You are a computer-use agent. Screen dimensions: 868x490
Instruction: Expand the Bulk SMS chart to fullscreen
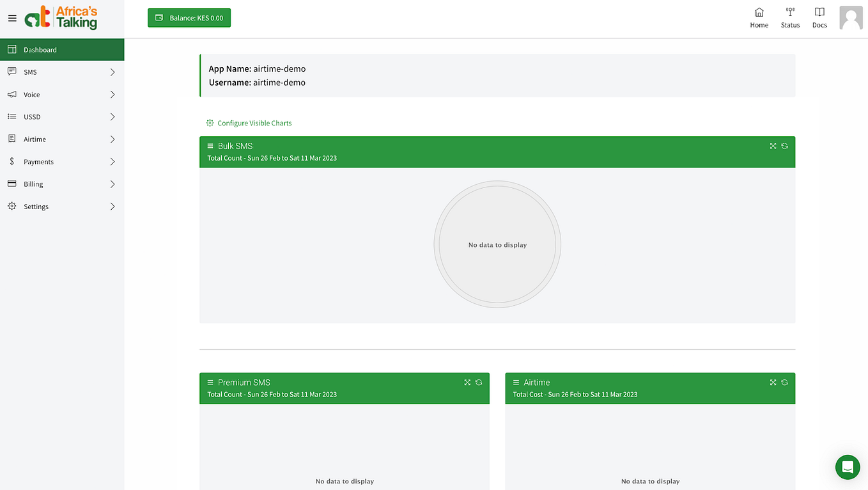click(x=773, y=146)
